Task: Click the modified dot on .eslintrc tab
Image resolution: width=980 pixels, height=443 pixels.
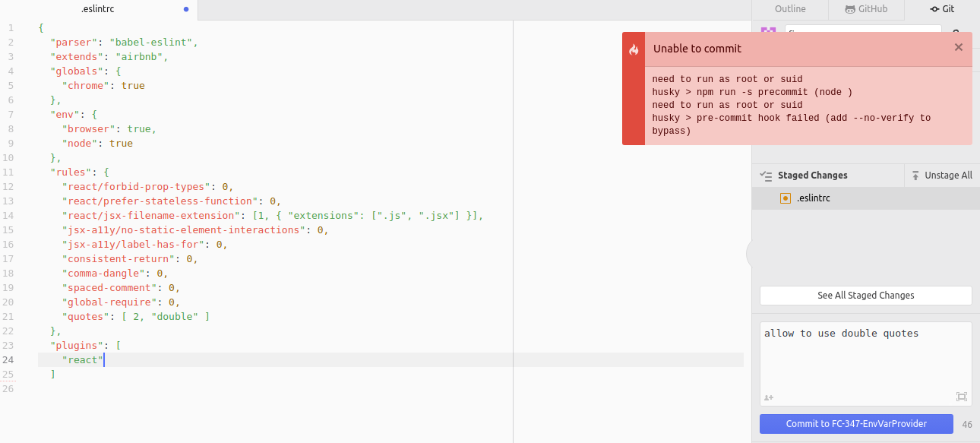Action: (186, 10)
